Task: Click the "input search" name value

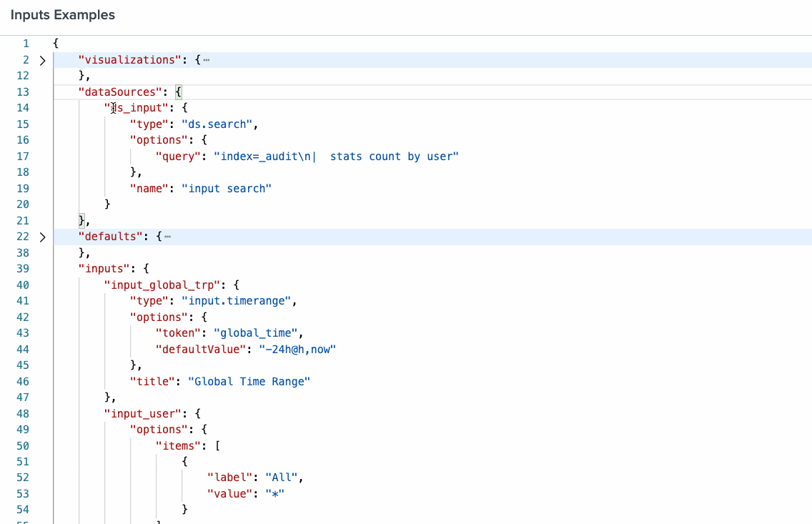Action: [227, 188]
